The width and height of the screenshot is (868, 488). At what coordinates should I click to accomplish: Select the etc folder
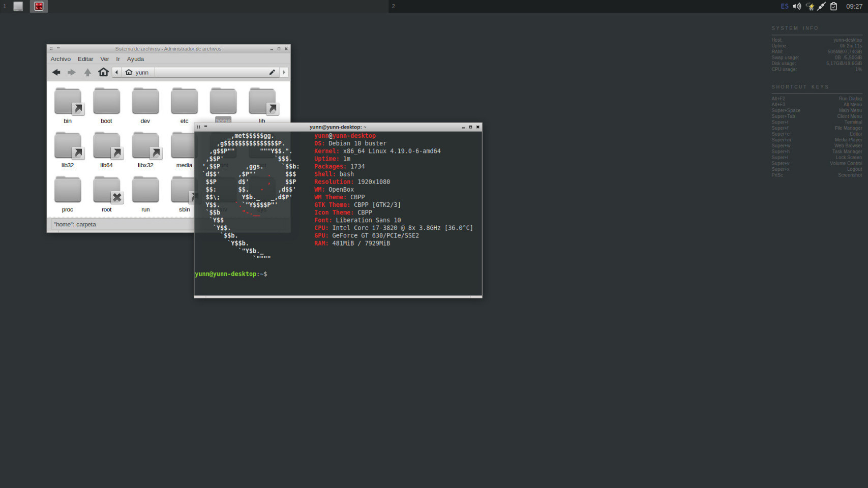click(x=184, y=106)
